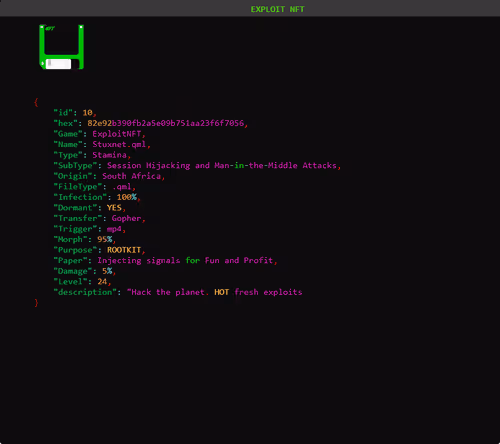The width and height of the screenshot is (500, 444).
Task: Click the Stuxnet.qml name value
Action: coord(119,144)
